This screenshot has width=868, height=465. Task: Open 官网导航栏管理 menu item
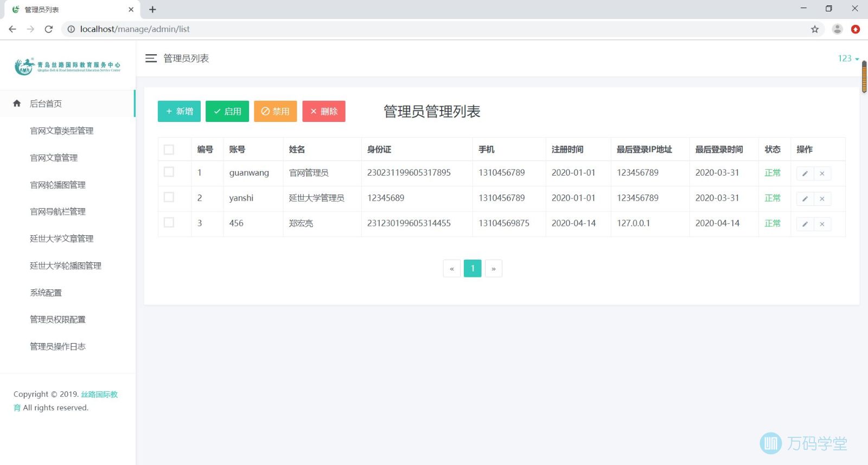[58, 211]
